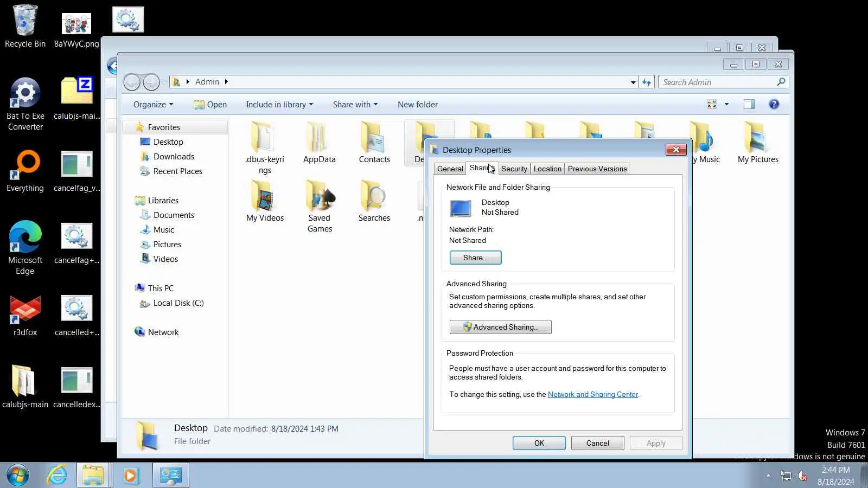Open the Explorer help icon
The image size is (868, 488).
coord(774,104)
